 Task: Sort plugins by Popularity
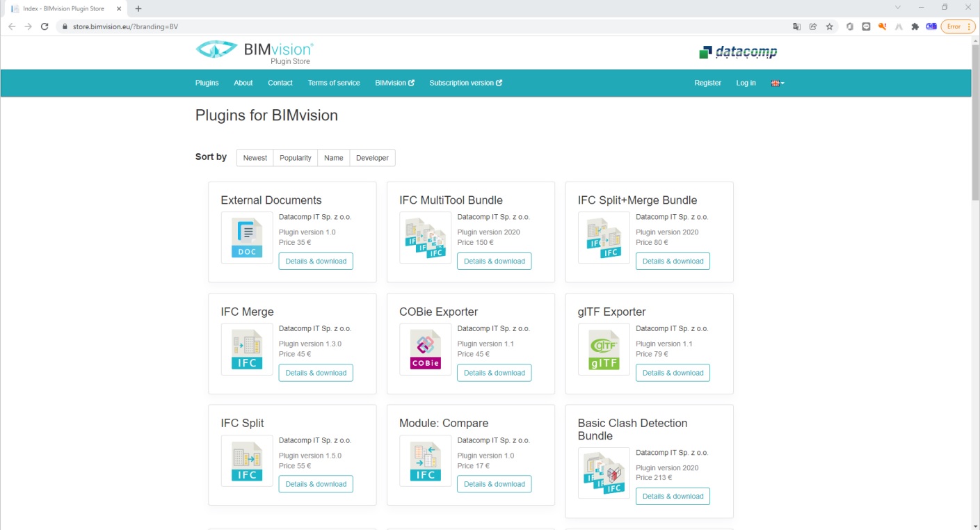296,158
